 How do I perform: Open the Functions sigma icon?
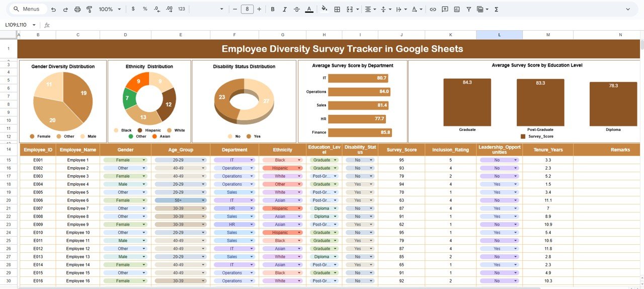click(497, 9)
